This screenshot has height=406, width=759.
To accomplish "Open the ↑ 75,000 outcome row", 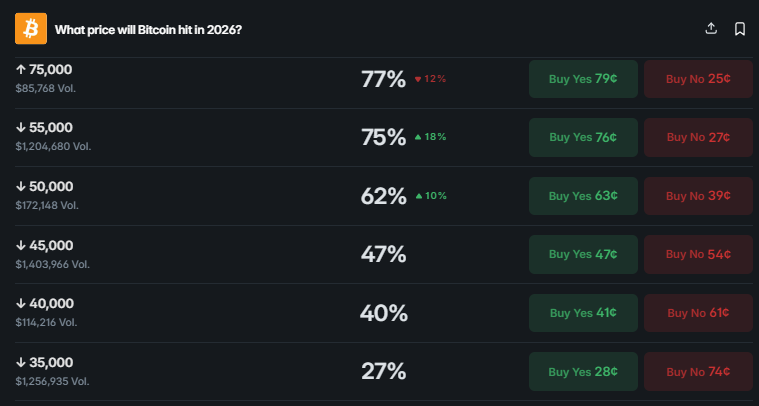I will click(45, 70).
